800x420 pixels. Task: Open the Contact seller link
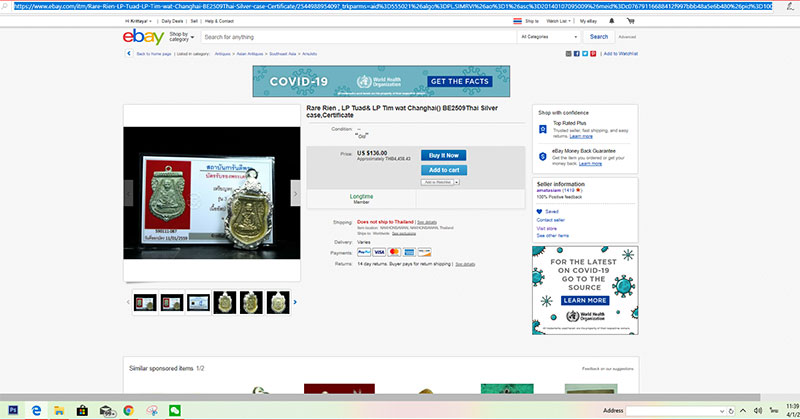coord(551,219)
